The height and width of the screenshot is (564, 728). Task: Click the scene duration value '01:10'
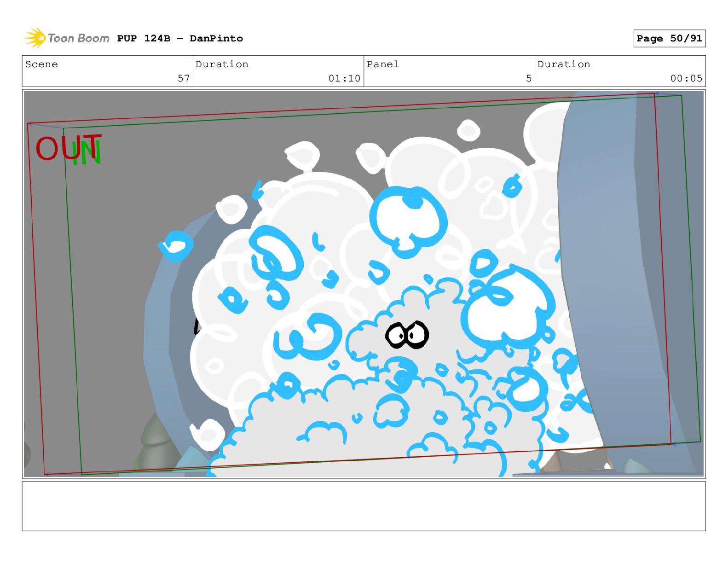coord(344,78)
